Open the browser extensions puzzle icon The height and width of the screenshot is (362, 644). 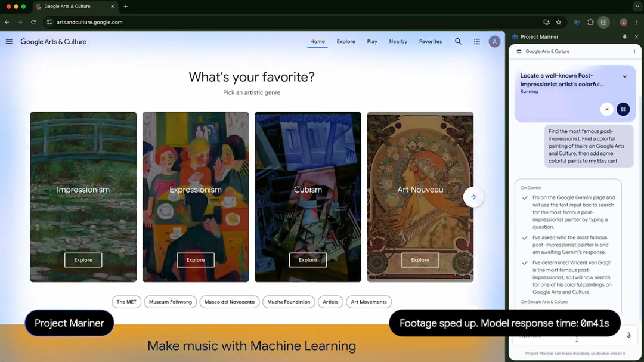point(590,22)
